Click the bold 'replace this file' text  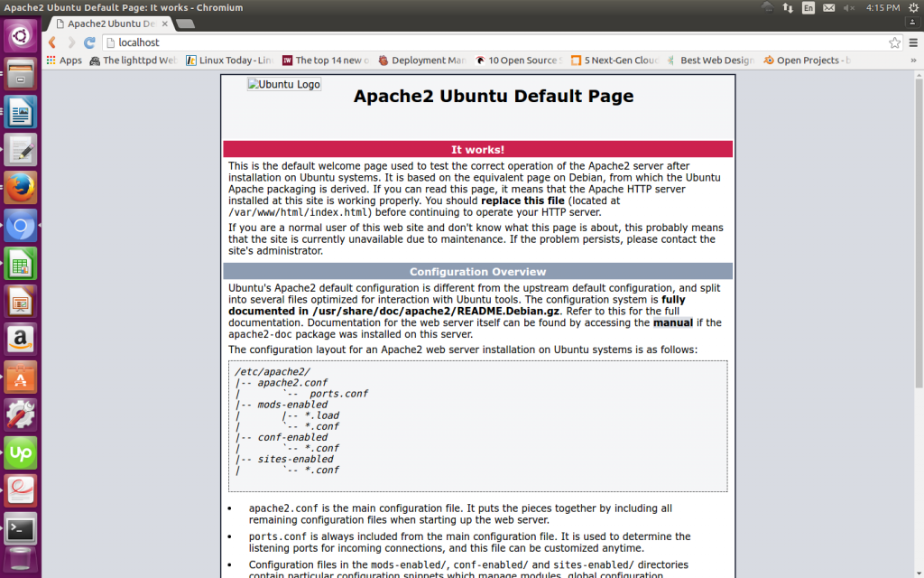point(522,200)
